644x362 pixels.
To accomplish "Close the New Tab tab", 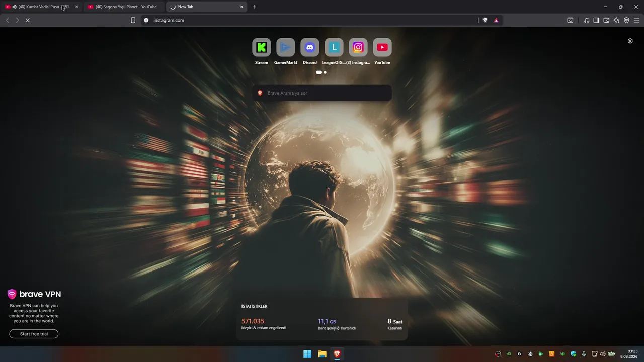I will (x=242, y=7).
